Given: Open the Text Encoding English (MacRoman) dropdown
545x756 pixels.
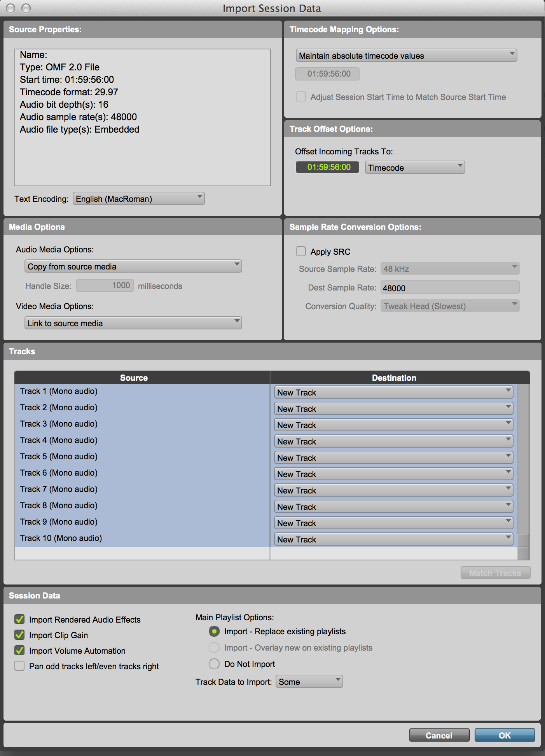Looking at the screenshot, I should coord(139,199).
